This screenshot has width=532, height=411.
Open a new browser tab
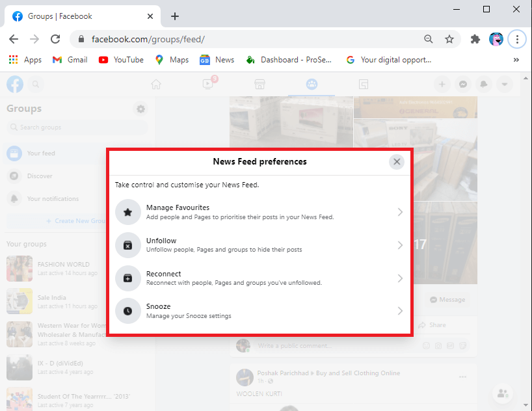point(174,16)
